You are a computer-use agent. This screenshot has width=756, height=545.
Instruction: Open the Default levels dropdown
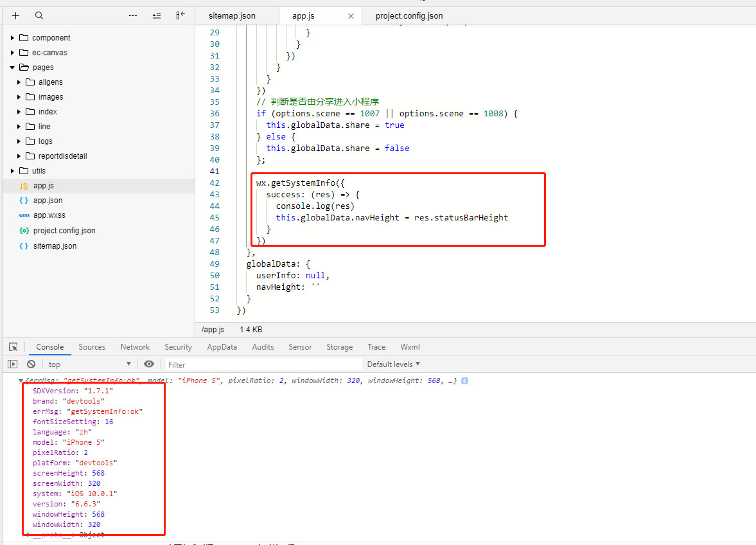[x=394, y=364]
